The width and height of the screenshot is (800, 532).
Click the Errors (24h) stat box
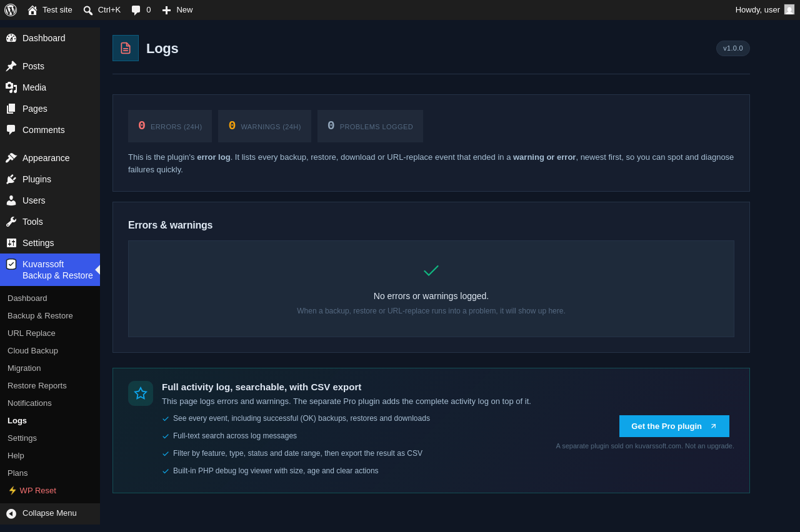point(170,126)
